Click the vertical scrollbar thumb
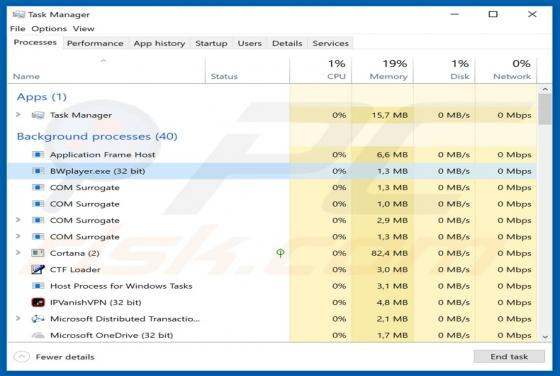This screenshot has width=560, height=376. click(545, 109)
